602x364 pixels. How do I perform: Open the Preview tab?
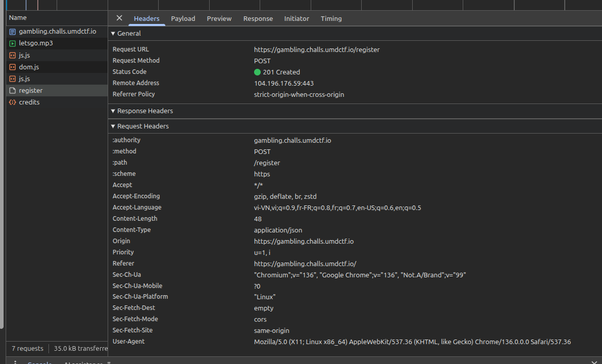tap(219, 18)
